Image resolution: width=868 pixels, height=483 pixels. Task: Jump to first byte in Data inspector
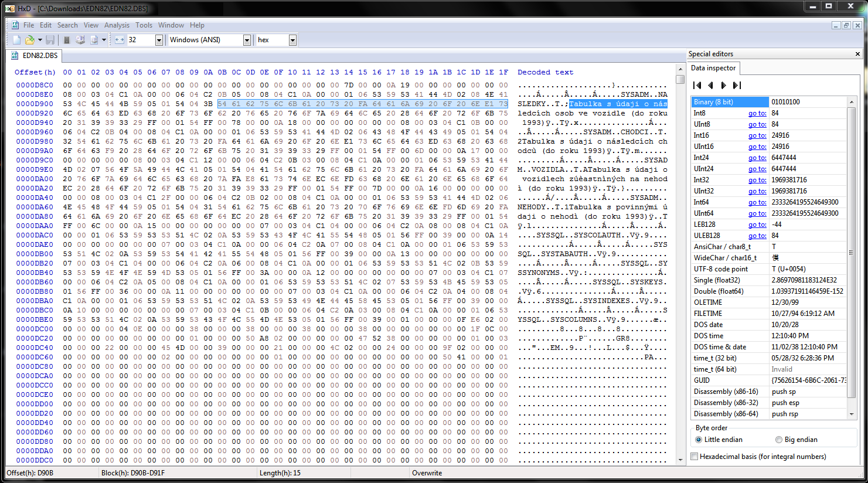click(698, 84)
